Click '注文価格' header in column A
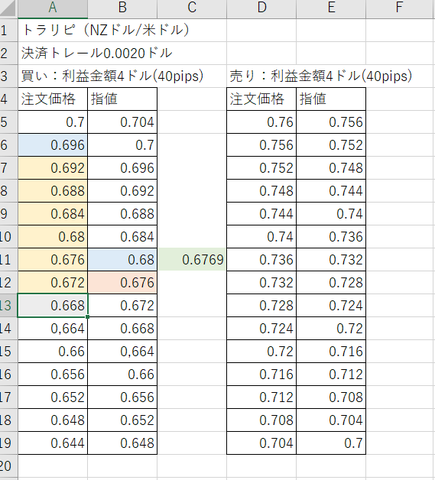The width and height of the screenshot is (435, 480). coord(53,99)
